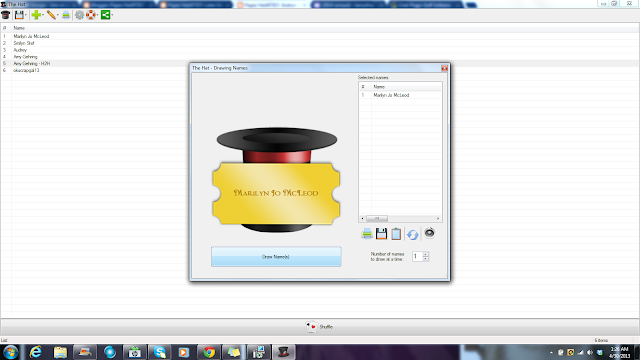640x360 pixels.
Task: Open settings via the gear icon
Action: [x=79, y=15]
